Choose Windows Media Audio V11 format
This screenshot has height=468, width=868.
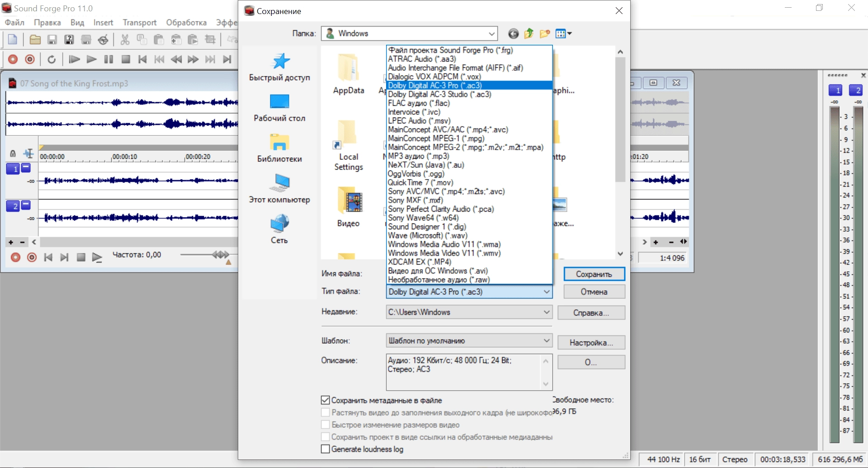(x=470, y=244)
